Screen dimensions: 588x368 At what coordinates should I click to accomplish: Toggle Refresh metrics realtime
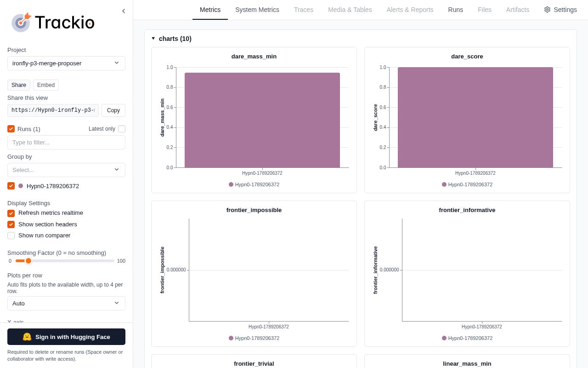pos(11,213)
